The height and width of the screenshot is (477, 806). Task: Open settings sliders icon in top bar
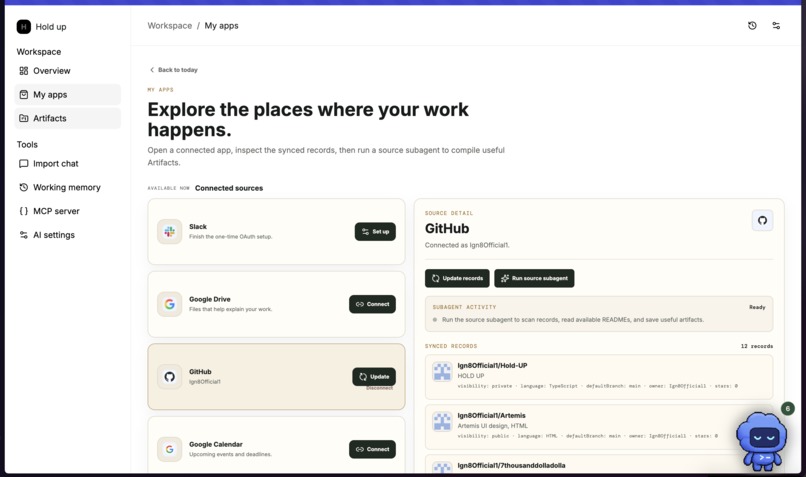pyautogui.click(x=776, y=26)
